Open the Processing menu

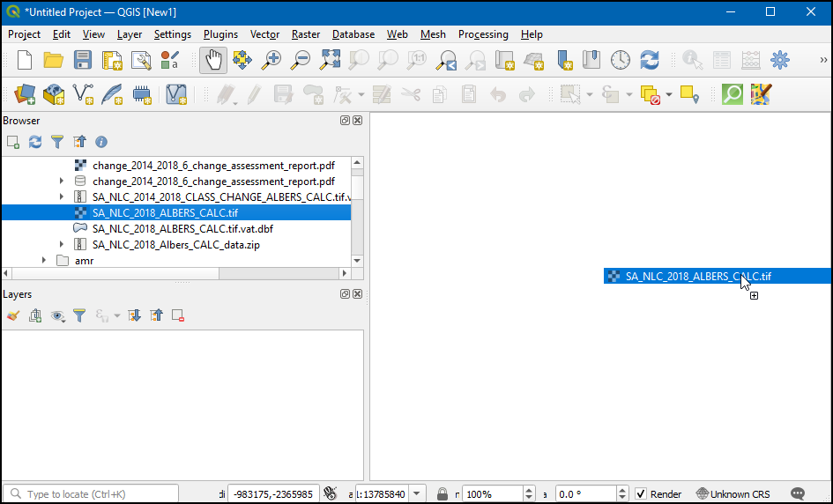482,34
